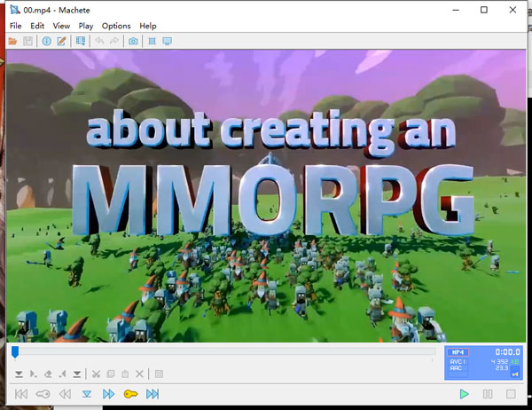Viewport: 532px width, 410px height.
Task: Take a snapshot with the camera icon
Action: coord(133,42)
